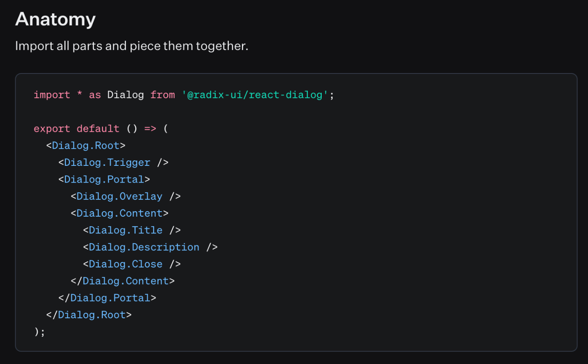The height and width of the screenshot is (364, 588).
Task: Click the <Dialog.Description /> line
Action: point(150,247)
